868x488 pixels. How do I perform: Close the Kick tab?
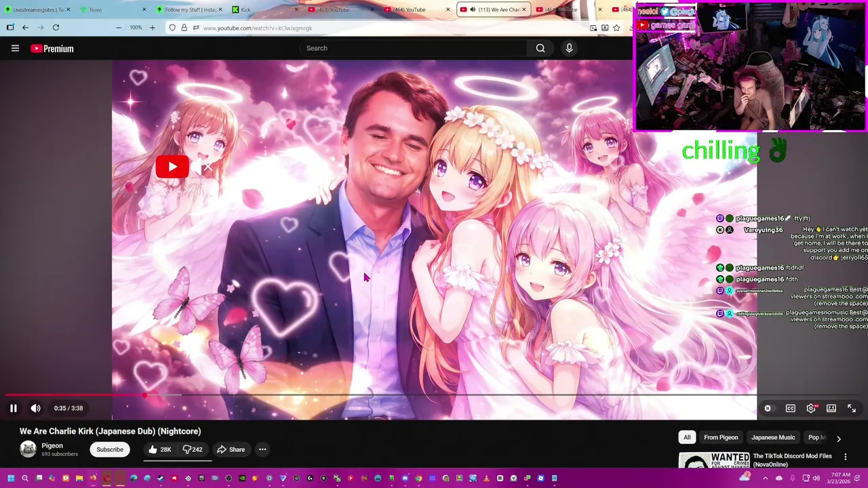(x=296, y=9)
